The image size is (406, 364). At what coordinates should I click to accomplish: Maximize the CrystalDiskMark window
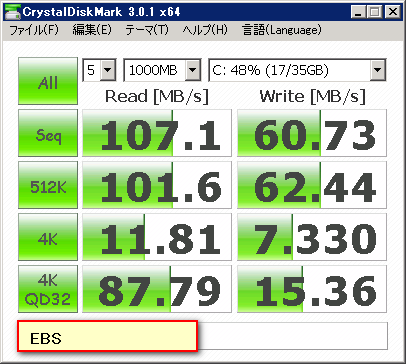pos(375,12)
